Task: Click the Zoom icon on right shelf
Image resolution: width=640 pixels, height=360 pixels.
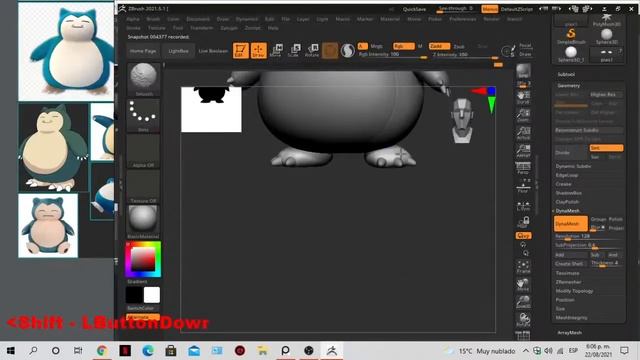Action: (523, 116)
